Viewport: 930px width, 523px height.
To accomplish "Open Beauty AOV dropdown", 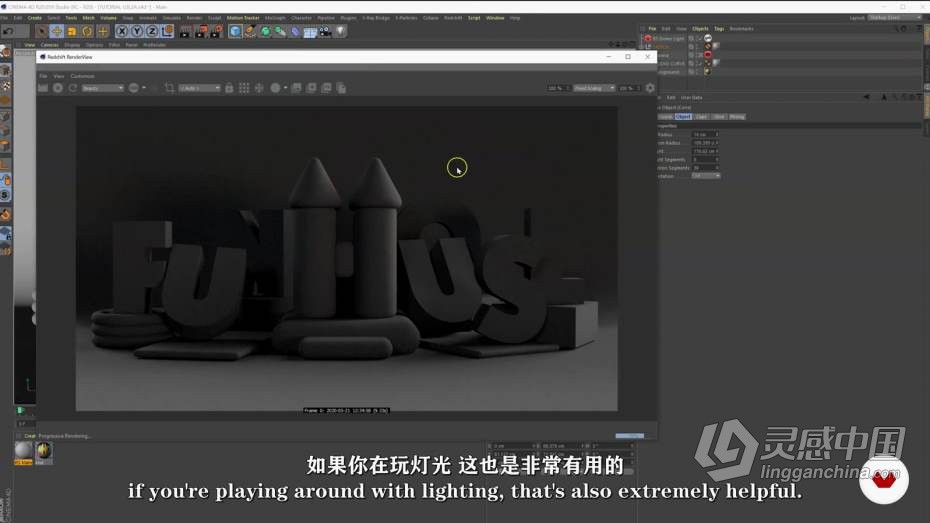I will [102, 88].
